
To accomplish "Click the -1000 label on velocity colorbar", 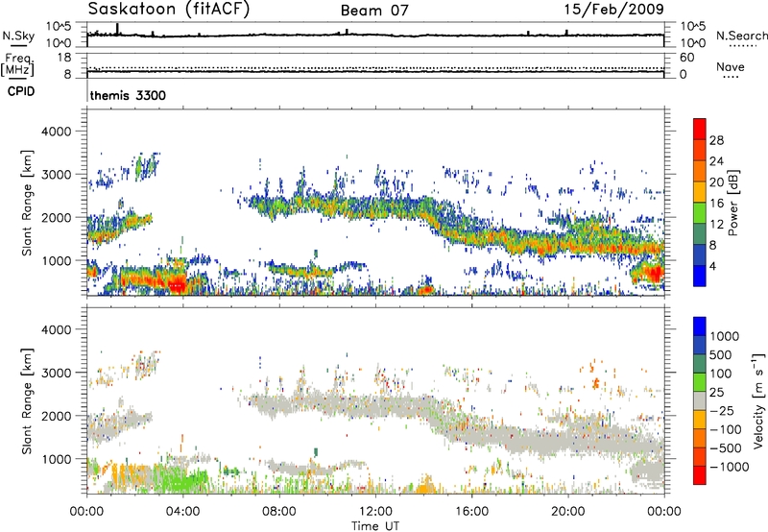I will click(x=730, y=467).
